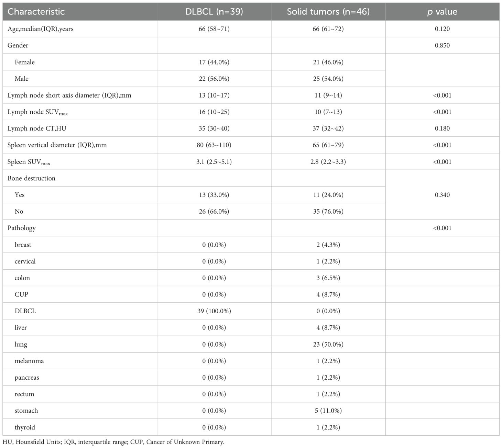This screenshot has height=448, width=502.
Task: Select the Spleen vertical diameter DLBCL value 80 (63~110)
Action: (x=214, y=145)
